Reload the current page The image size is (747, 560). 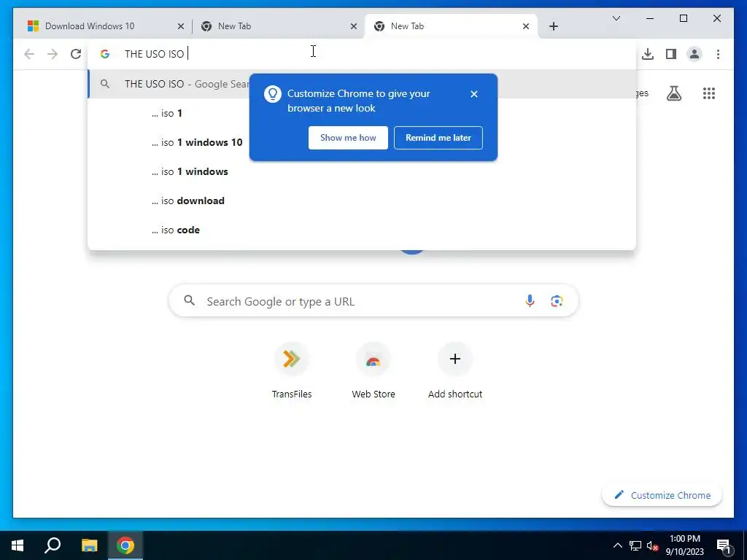pyautogui.click(x=76, y=54)
